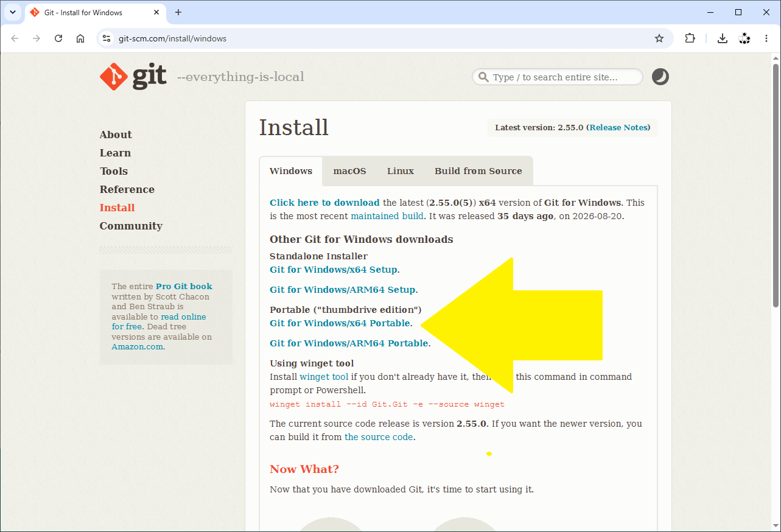Screen dimensions: 781x532
Task: Click the '--everything-is-local' tagline
Action: coord(240,77)
